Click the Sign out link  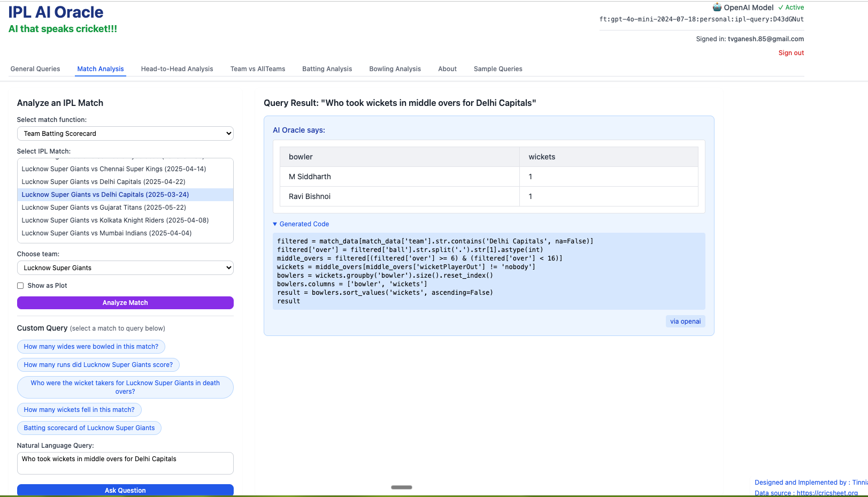[791, 53]
